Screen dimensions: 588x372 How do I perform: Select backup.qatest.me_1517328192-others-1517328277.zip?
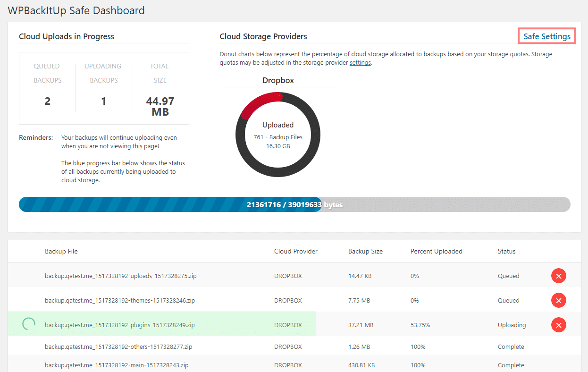118,347
